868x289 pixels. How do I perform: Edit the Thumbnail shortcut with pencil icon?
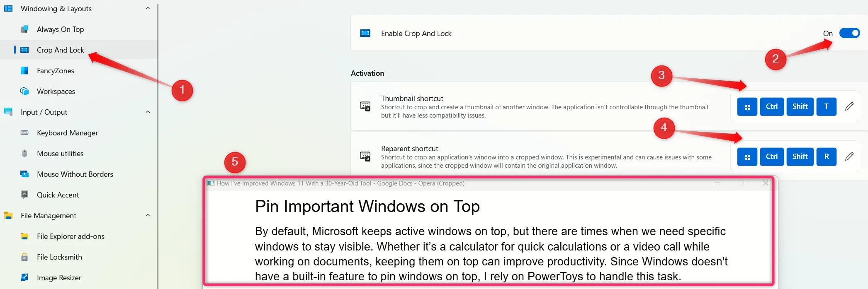click(849, 106)
